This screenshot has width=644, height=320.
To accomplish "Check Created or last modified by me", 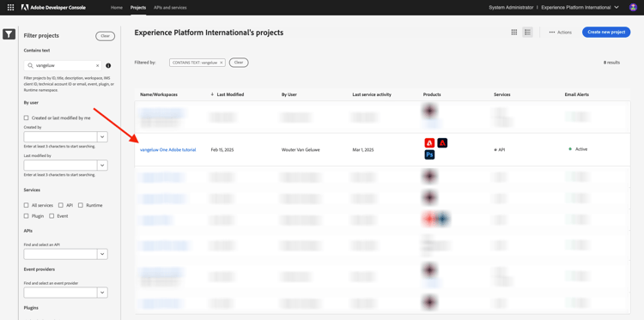I will click(27, 118).
